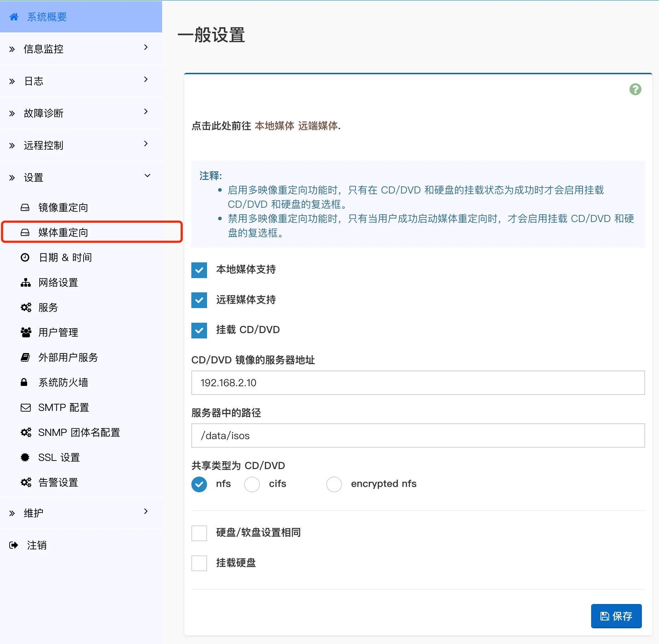Click the envelope icon beside SMTP 配置
Screen dimensions: 659x644
(x=26, y=407)
